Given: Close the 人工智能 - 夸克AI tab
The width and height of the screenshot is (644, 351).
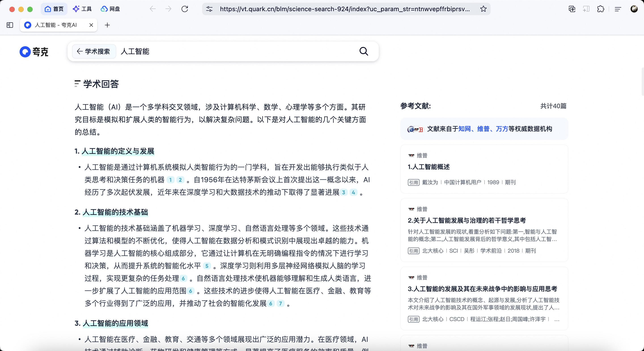Looking at the screenshot, I should tap(91, 25).
